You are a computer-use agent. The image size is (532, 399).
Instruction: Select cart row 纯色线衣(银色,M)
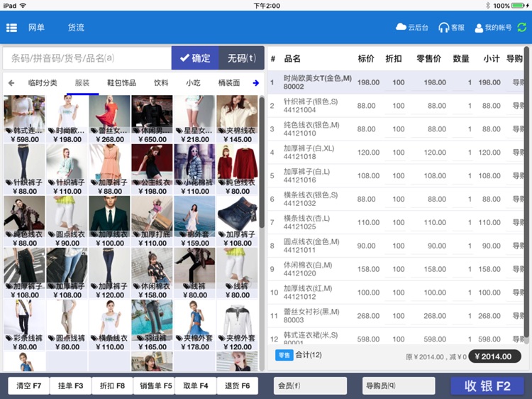coord(396,129)
